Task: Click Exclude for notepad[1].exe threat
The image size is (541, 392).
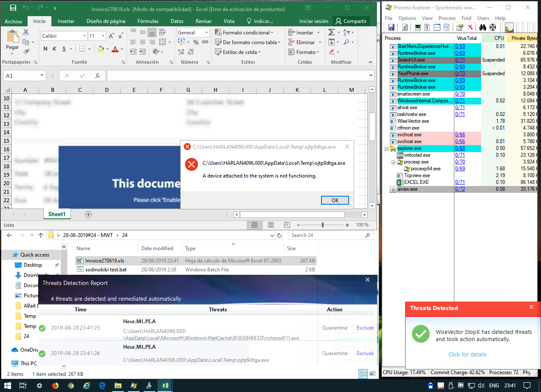Action: pos(365,328)
